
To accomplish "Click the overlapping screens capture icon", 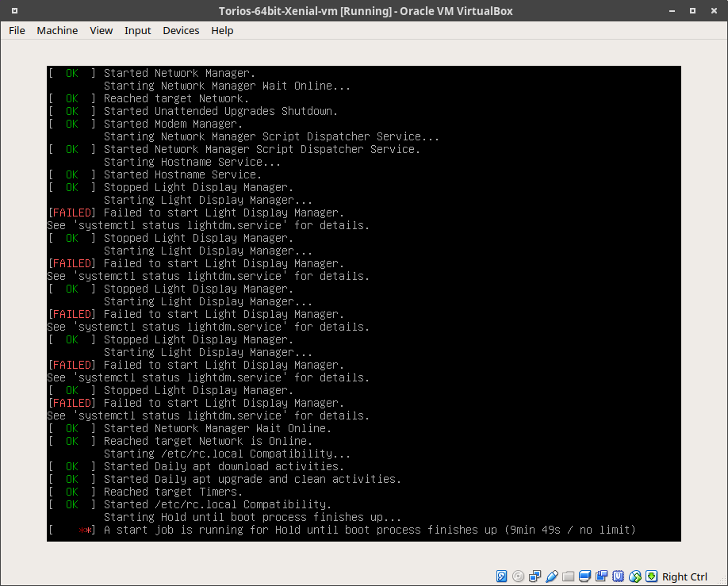I will click(x=602, y=576).
